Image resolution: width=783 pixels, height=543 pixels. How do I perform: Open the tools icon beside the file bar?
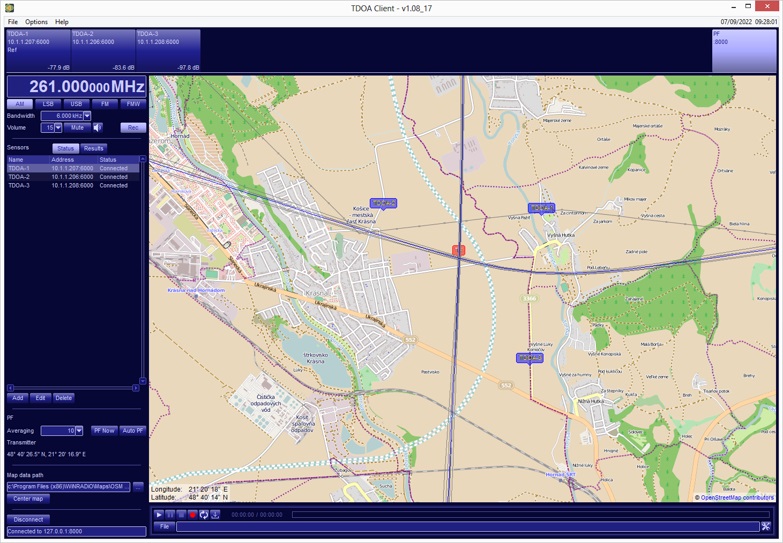tap(765, 526)
